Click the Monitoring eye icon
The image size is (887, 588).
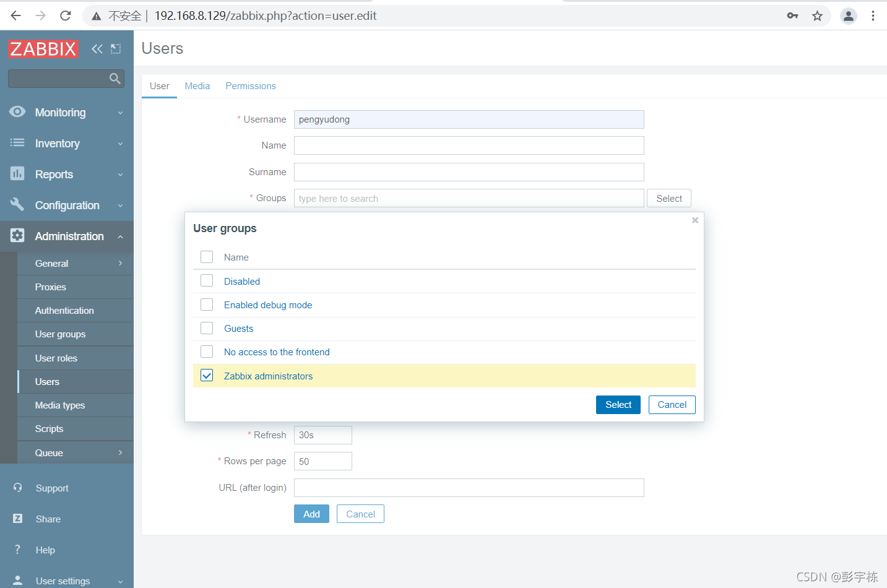click(x=17, y=112)
